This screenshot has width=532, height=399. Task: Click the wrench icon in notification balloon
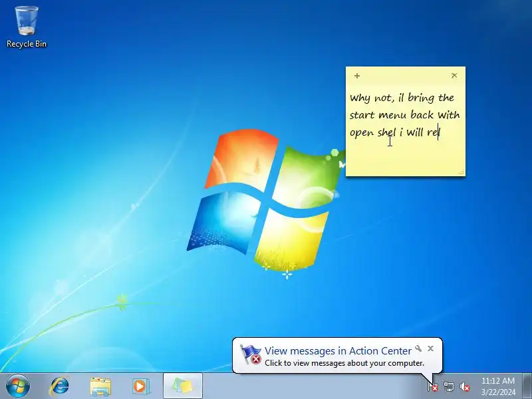pyautogui.click(x=418, y=348)
